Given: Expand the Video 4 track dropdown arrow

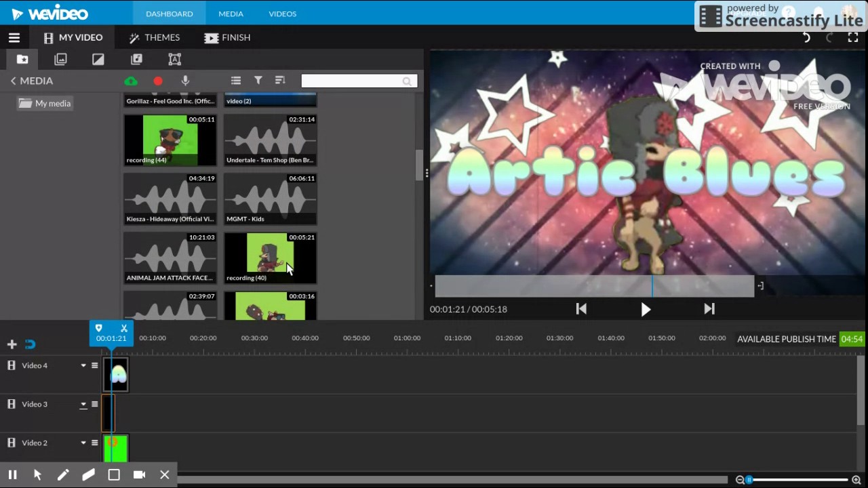Looking at the screenshot, I should tap(83, 366).
